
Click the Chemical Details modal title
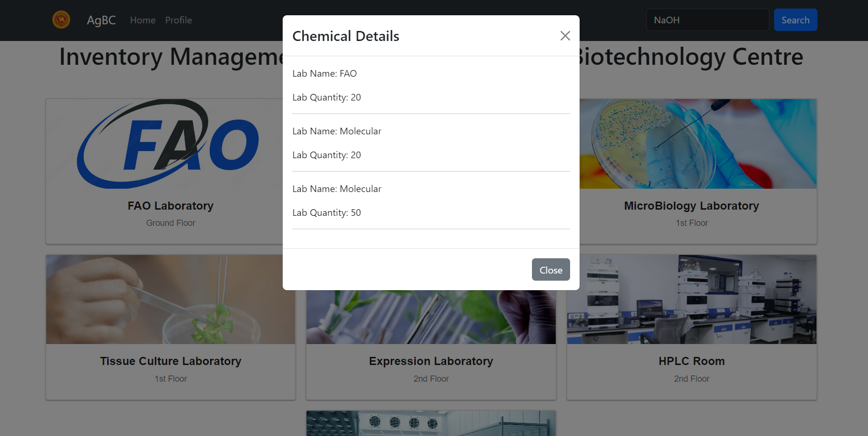click(346, 36)
